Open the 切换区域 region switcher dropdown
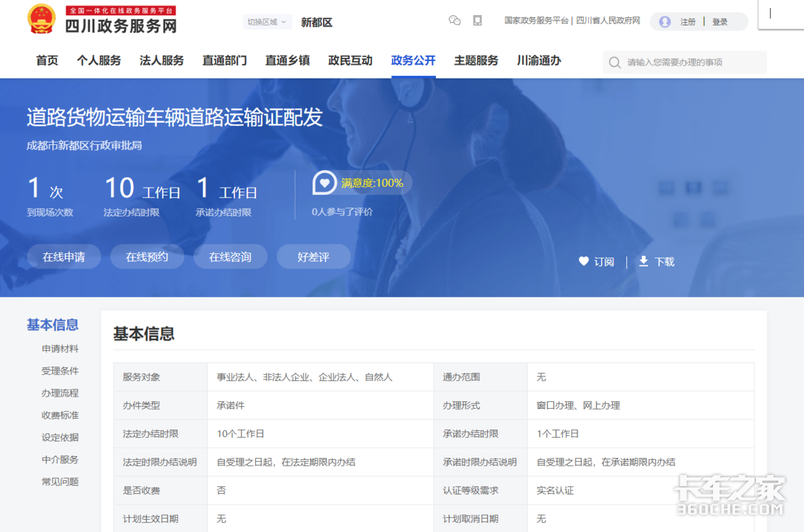Screen dimensions: 804x532 tap(266, 21)
